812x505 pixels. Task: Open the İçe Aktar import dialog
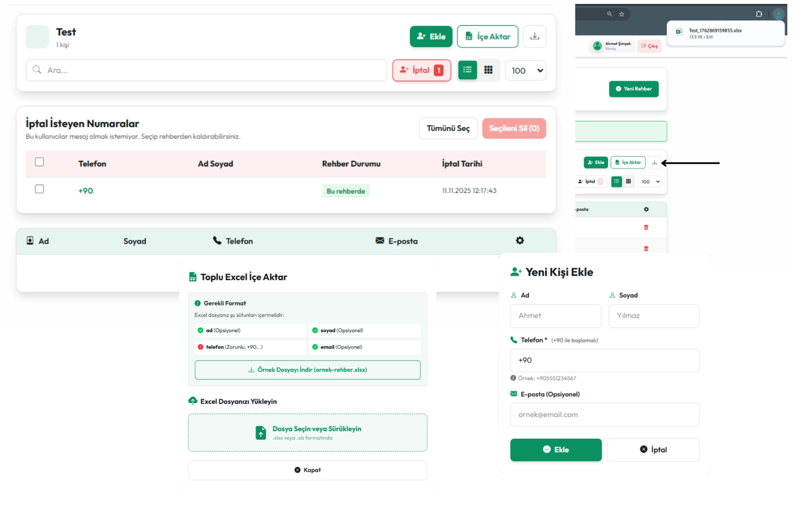click(488, 36)
